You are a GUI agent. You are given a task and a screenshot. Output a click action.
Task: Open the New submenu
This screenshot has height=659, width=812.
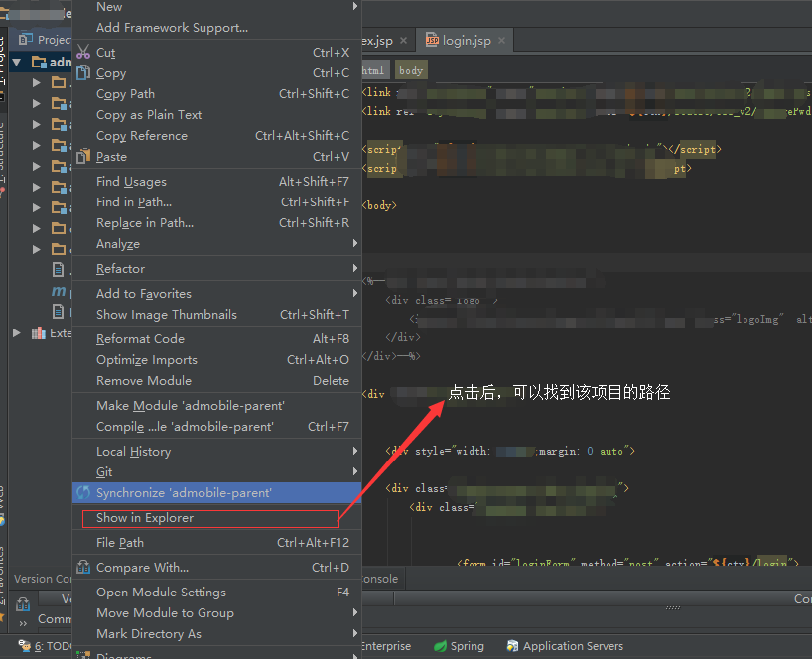click(x=217, y=7)
